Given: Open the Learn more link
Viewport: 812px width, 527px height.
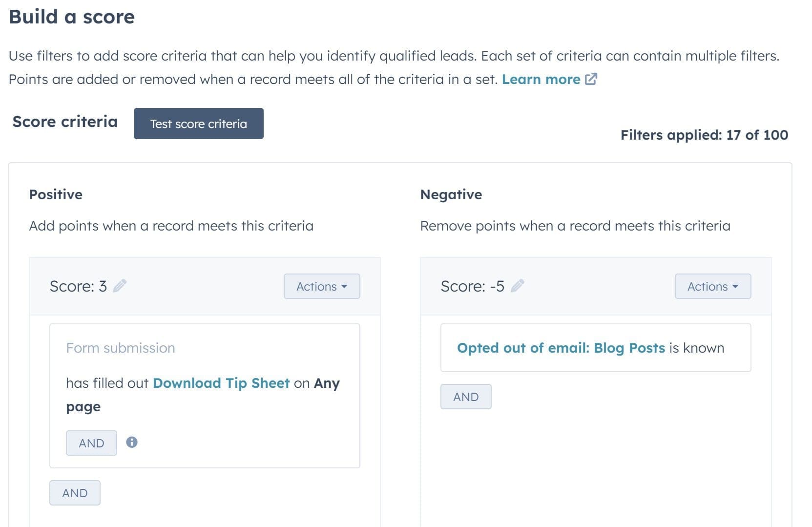Looking at the screenshot, I should [541, 79].
